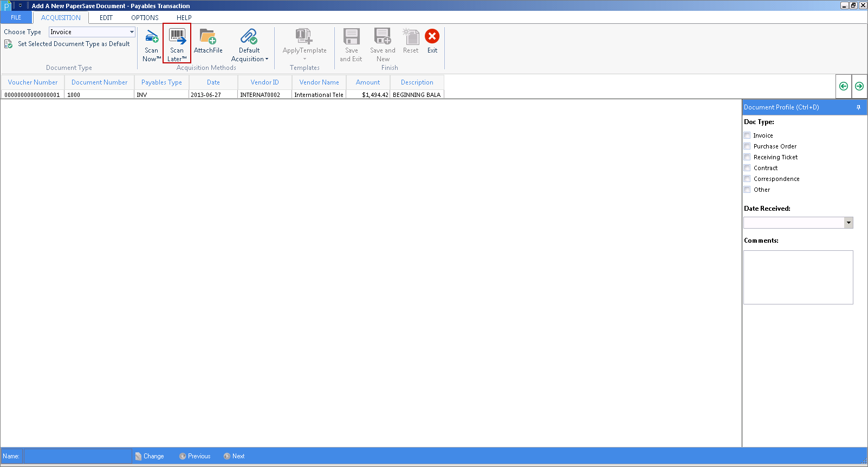
Task: Expand the Date Received dropdown
Action: 848,223
